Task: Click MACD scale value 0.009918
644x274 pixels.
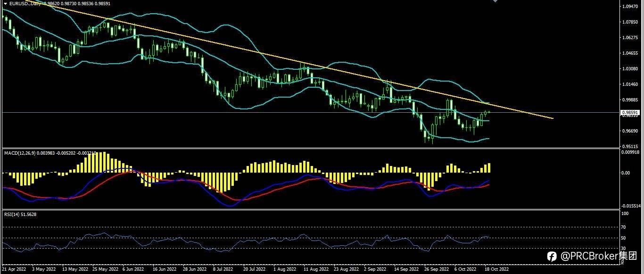Action: point(631,152)
